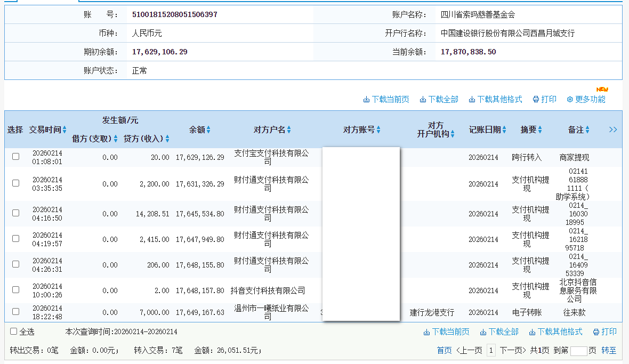
Task: Click inside the page number input box
Action: pos(579,350)
